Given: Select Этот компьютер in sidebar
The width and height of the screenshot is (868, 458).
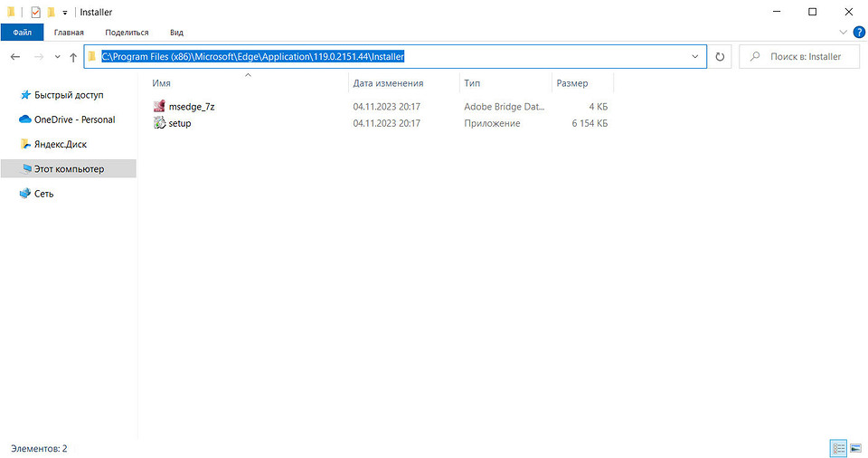Looking at the screenshot, I should tap(69, 168).
